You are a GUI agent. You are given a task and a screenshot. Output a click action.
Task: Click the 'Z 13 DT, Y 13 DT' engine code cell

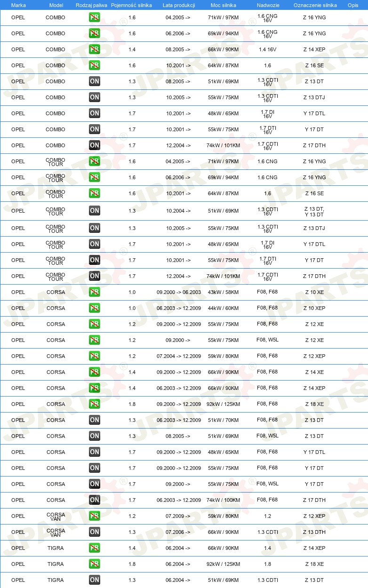pos(314,211)
